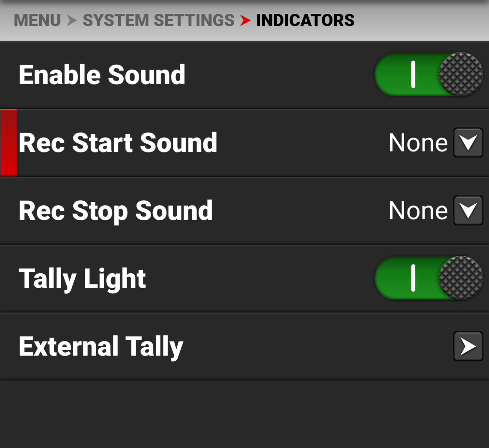Click the Rec Stop Sound label
The height and width of the screenshot is (448, 489).
pos(116,210)
